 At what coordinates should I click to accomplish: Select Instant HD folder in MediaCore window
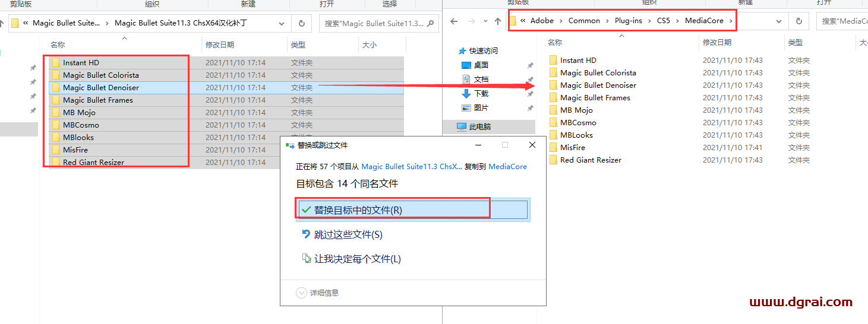pyautogui.click(x=578, y=60)
